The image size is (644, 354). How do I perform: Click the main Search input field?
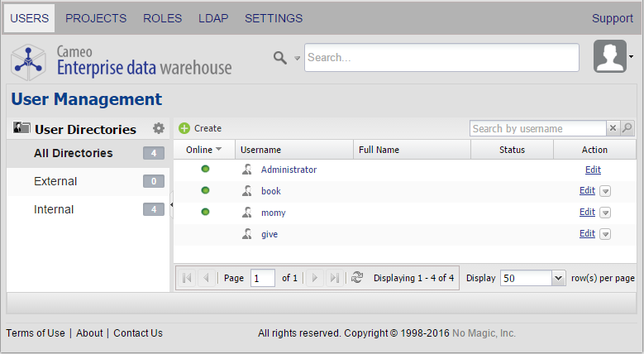pos(441,58)
